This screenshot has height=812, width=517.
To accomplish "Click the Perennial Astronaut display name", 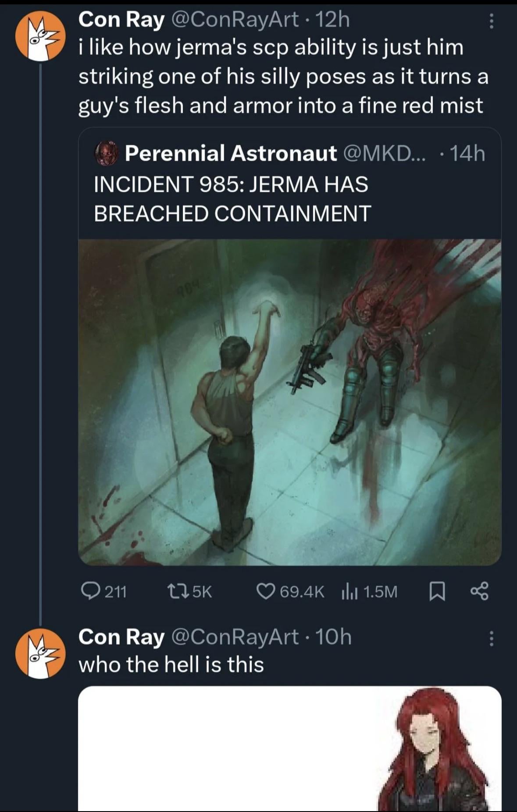I will click(231, 153).
